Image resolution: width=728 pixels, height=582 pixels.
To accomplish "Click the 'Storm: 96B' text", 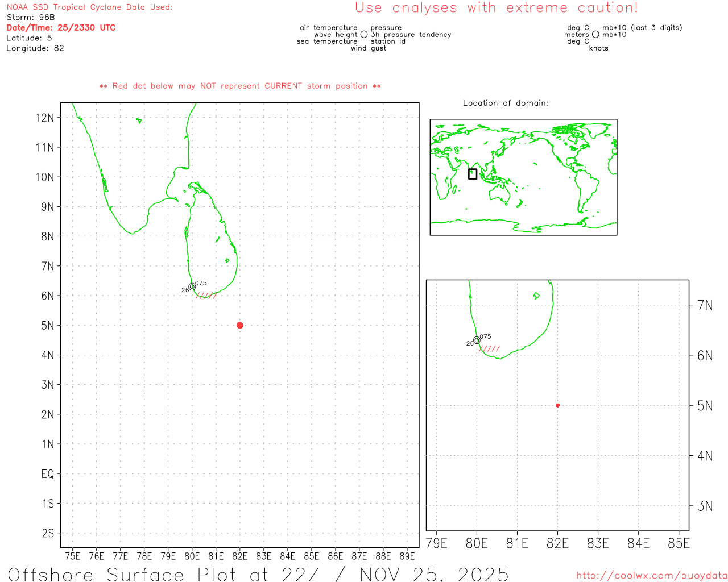I will [x=31, y=18].
